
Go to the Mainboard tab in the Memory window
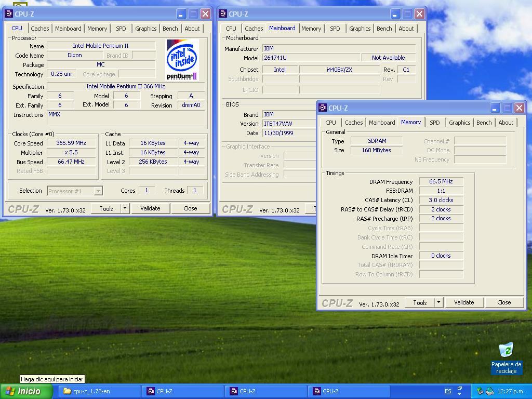[382, 123]
